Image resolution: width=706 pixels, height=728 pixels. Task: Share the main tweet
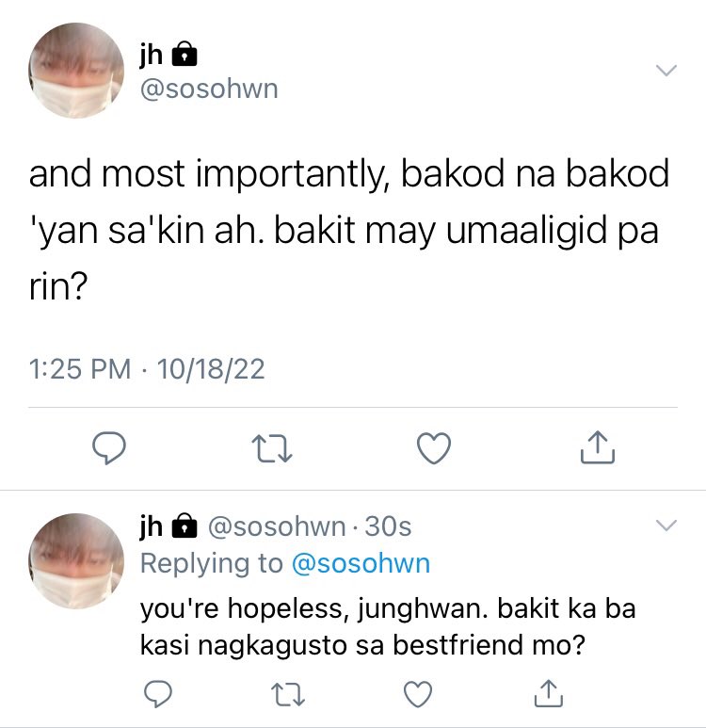pyautogui.click(x=598, y=447)
